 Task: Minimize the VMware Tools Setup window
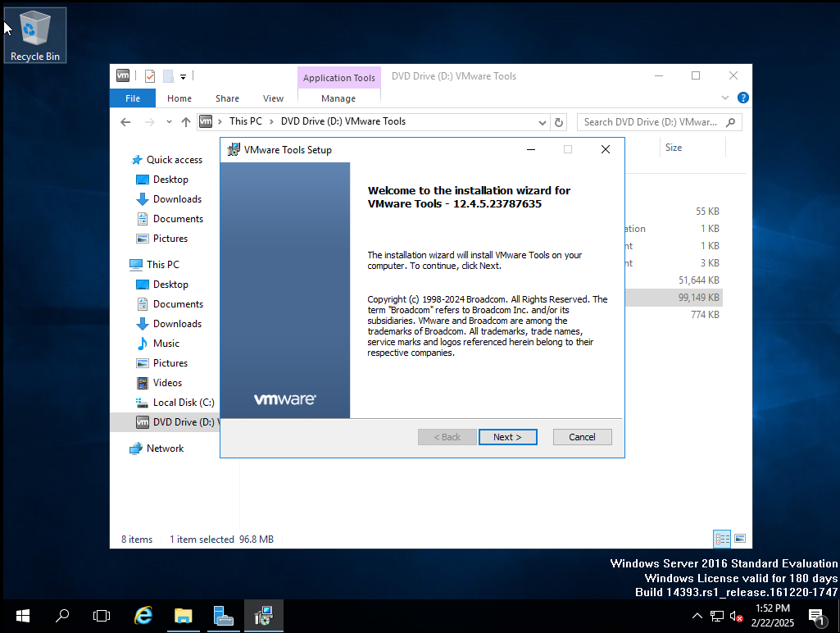(x=531, y=149)
